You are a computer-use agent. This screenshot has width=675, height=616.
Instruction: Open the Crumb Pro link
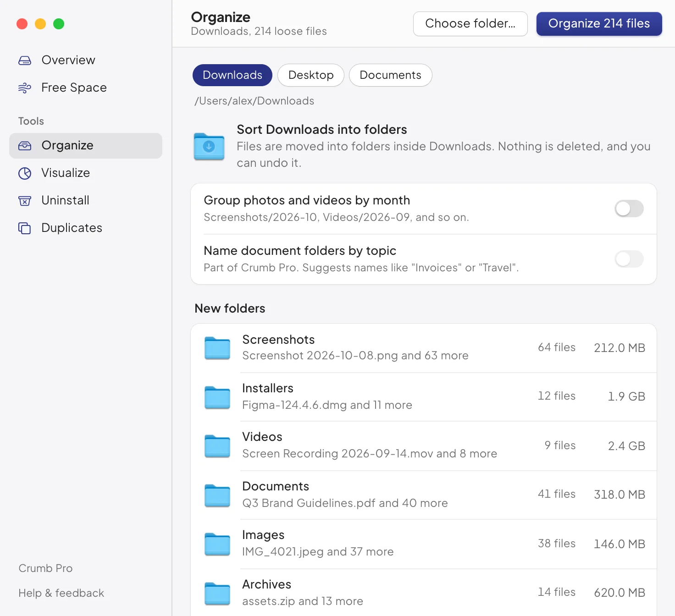(x=45, y=568)
